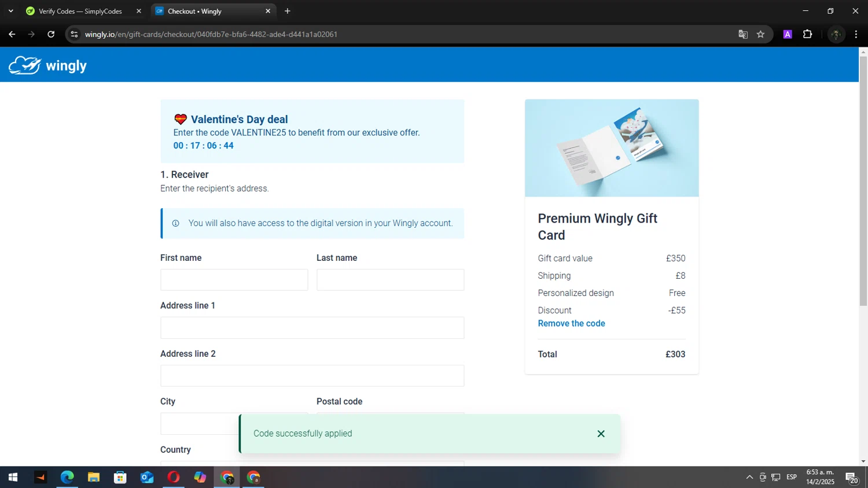This screenshot has width=868, height=488.
Task: Click into Address line 1 field
Action: click(x=312, y=328)
